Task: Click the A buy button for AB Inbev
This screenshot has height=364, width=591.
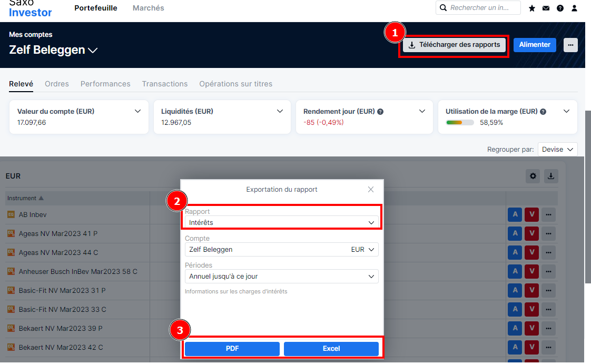Action: coord(515,214)
